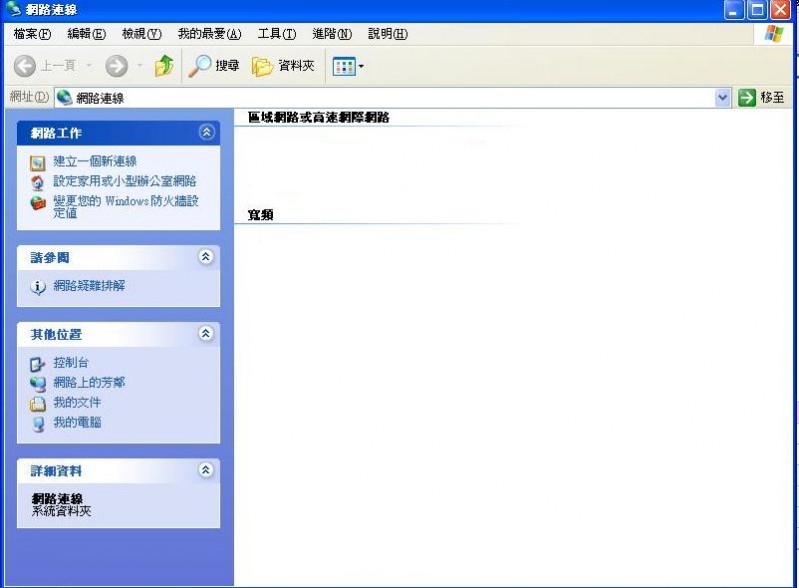Viewport: 799px width, 588px height.
Task: Open the 搜尋 search tool
Action: (x=215, y=66)
